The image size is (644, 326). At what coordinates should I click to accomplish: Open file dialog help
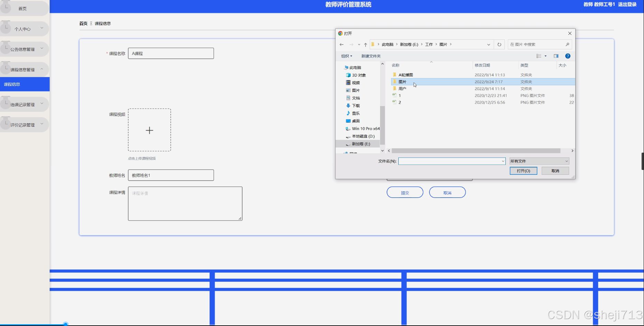click(x=568, y=56)
